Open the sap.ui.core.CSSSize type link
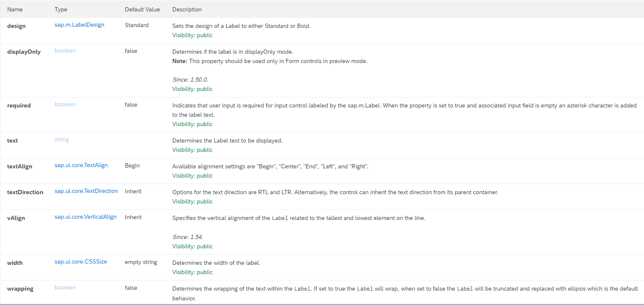Viewport: 644px width, 305px height. click(x=81, y=262)
